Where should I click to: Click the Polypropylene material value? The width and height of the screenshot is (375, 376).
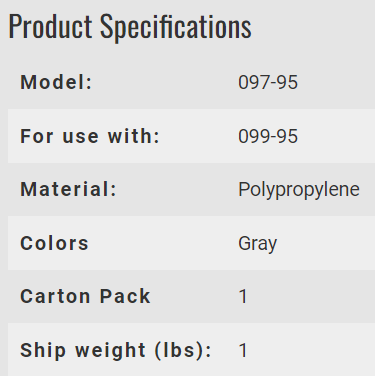[299, 190]
